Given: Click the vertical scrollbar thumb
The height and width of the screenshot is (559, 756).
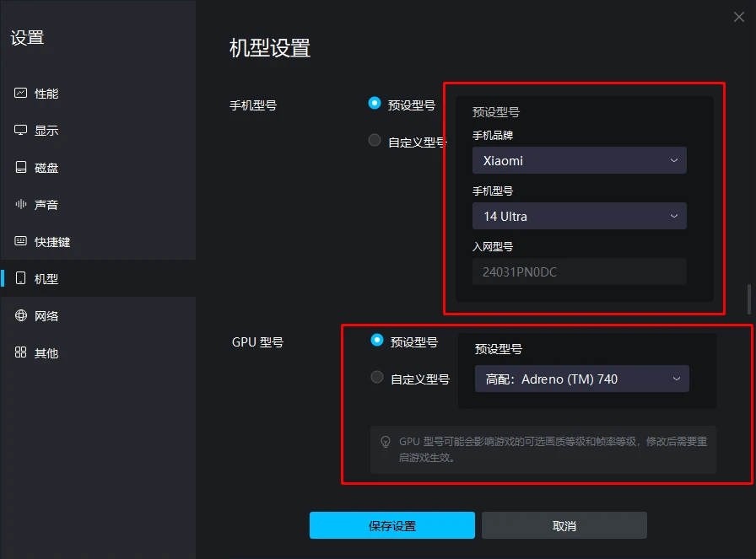Looking at the screenshot, I should click(748, 299).
